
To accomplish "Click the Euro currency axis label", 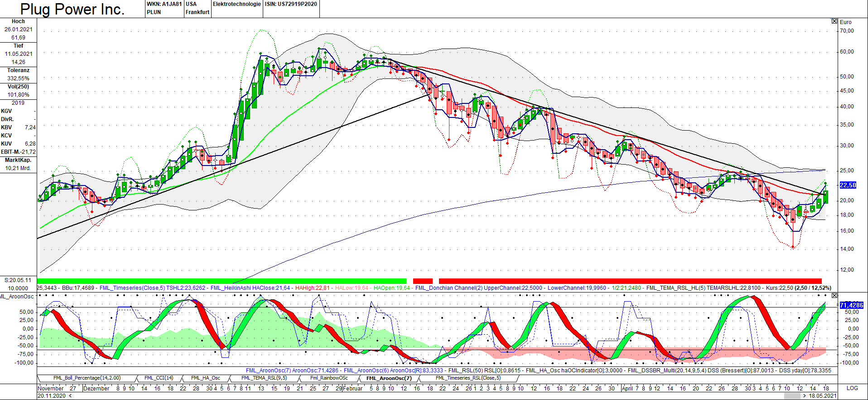I will [845, 22].
